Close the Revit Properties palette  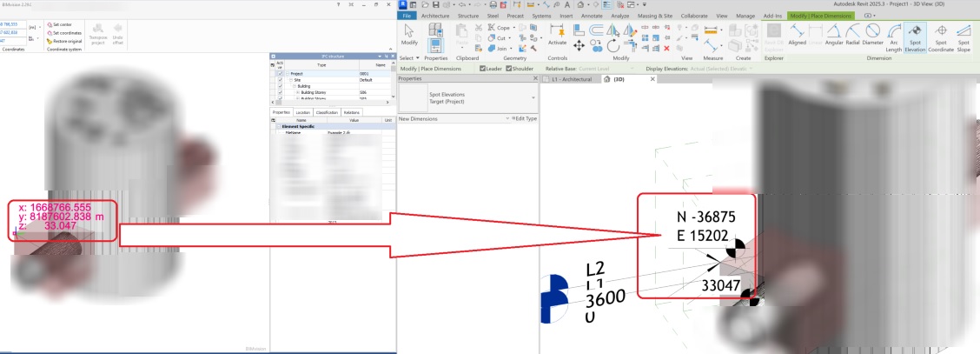(x=534, y=79)
